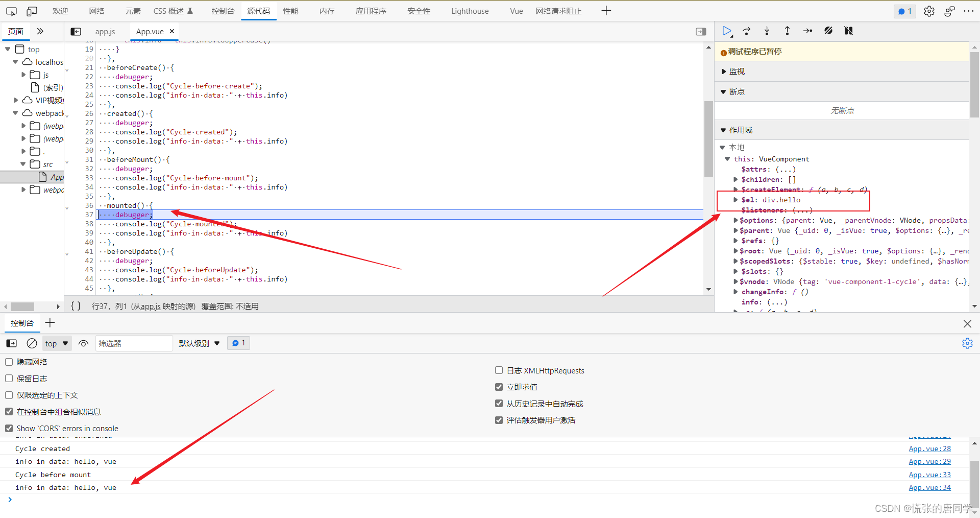Switch to the 网络 tab
Image resolution: width=980 pixels, height=518 pixels.
[96, 11]
